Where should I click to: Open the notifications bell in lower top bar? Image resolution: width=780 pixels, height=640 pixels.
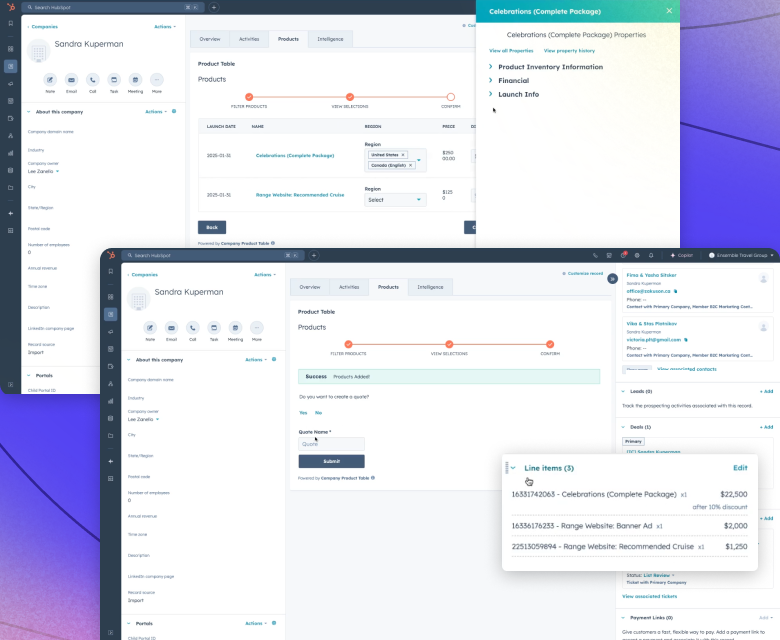click(651, 255)
